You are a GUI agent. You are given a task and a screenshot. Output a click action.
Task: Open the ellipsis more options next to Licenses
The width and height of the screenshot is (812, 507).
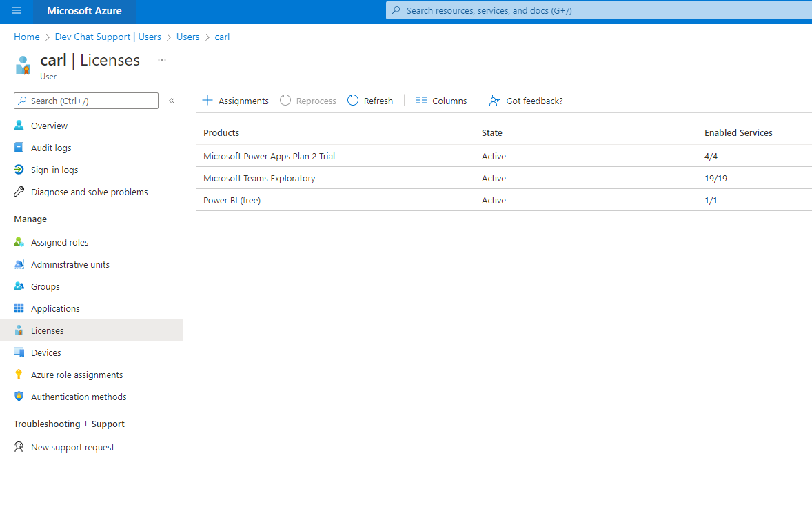pyautogui.click(x=162, y=60)
